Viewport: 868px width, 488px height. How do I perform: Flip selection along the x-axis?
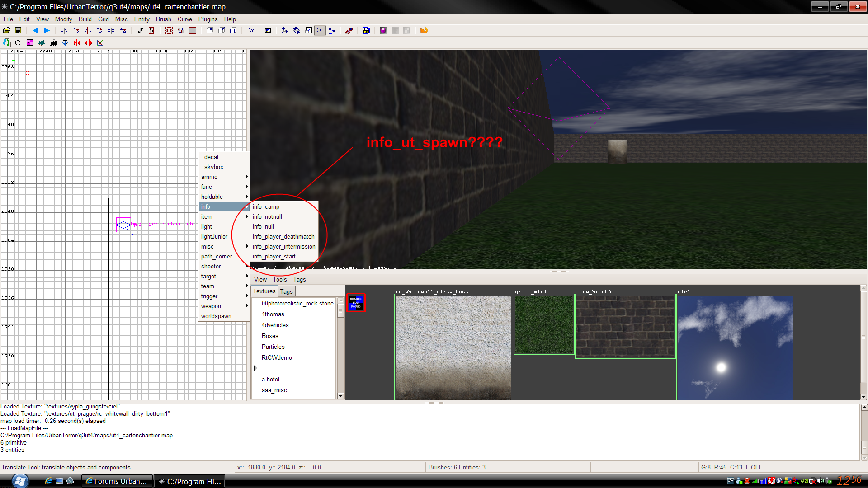pyautogui.click(x=64, y=30)
